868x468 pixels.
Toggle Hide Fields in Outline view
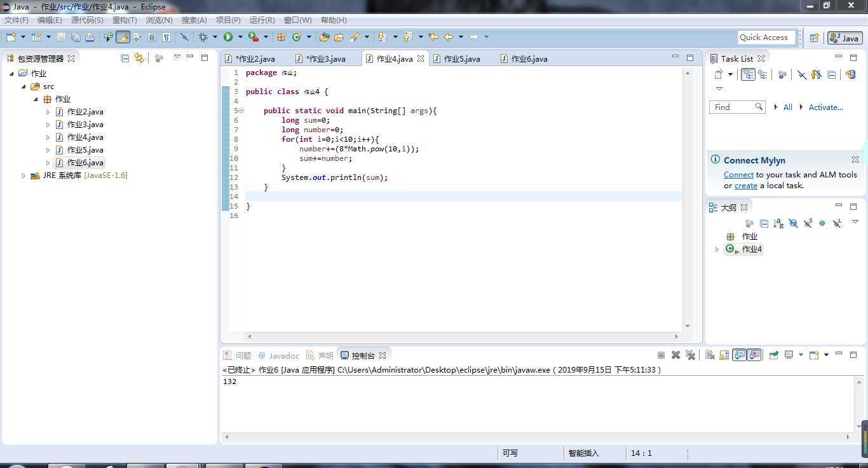click(x=793, y=223)
